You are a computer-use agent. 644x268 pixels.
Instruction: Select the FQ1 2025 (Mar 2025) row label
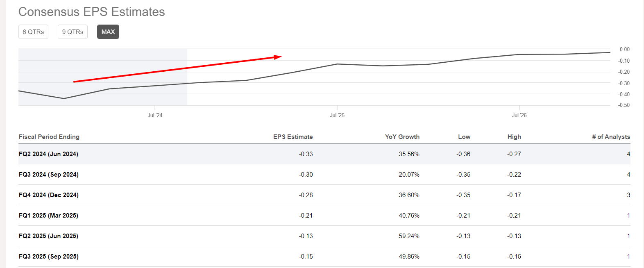(x=48, y=216)
